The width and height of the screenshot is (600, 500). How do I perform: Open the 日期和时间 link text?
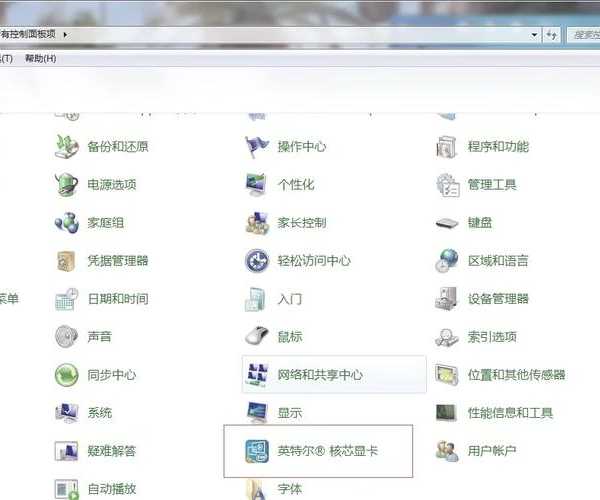[x=117, y=299]
